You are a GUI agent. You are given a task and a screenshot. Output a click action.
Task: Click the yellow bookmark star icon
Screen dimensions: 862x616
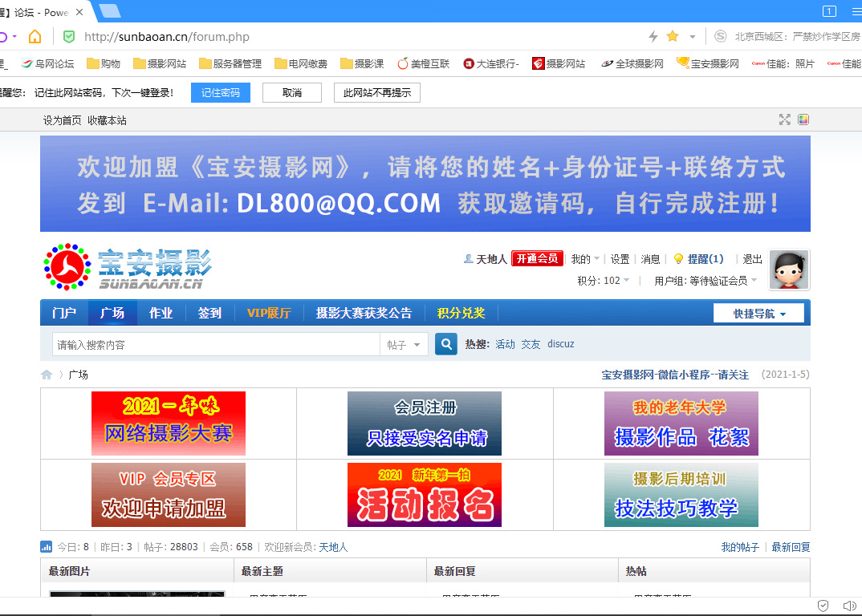(673, 36)
